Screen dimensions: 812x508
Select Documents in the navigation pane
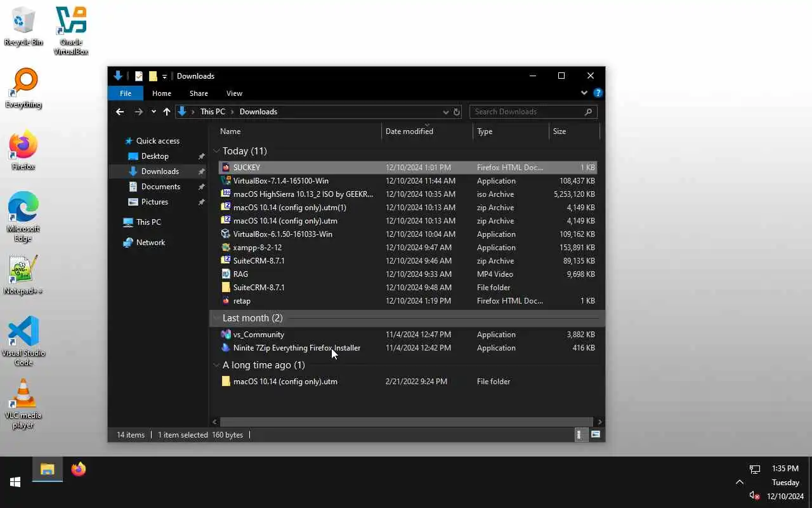(x=160, y=187)
